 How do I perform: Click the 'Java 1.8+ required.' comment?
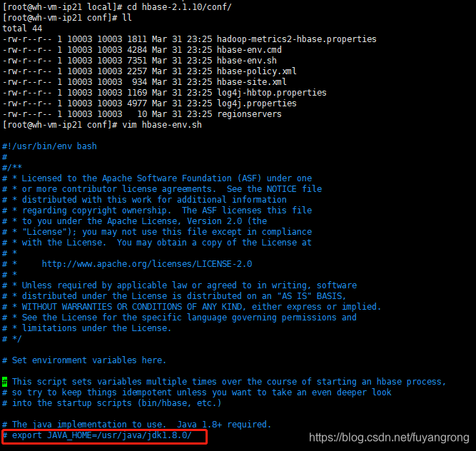pos(224,425)
